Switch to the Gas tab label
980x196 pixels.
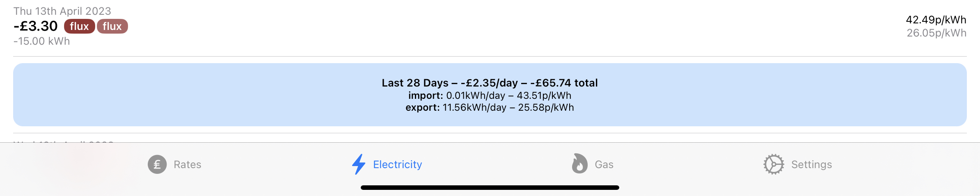604,164
